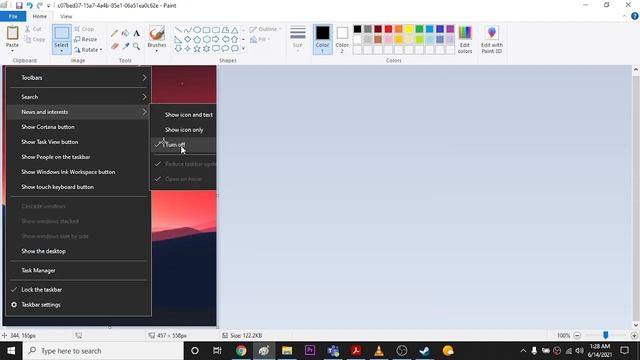Open Steam from the taskbar
This screenshot has width=640, height=360.
(424, 351)
